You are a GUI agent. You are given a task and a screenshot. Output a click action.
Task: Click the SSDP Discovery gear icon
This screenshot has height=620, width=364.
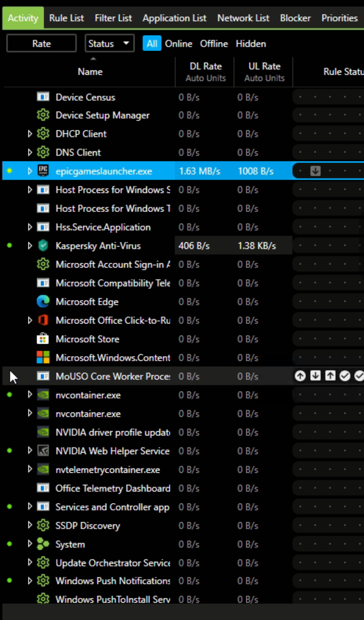(x=43, y=525)
